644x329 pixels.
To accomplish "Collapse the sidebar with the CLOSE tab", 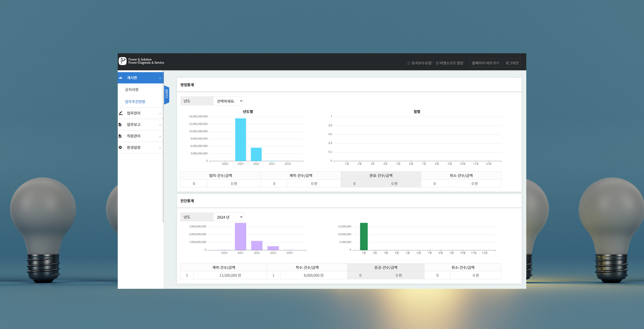I will pyautogui.click(x=166, y=95).
